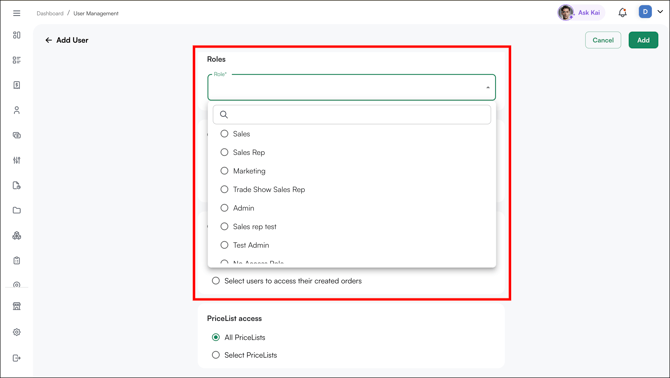Select the Sales Rep role radio
The image size is (670, 378).
point(224,152)
